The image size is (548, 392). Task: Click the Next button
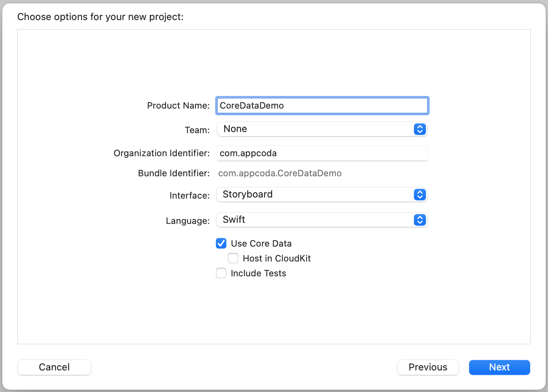[x=499, y=367]
